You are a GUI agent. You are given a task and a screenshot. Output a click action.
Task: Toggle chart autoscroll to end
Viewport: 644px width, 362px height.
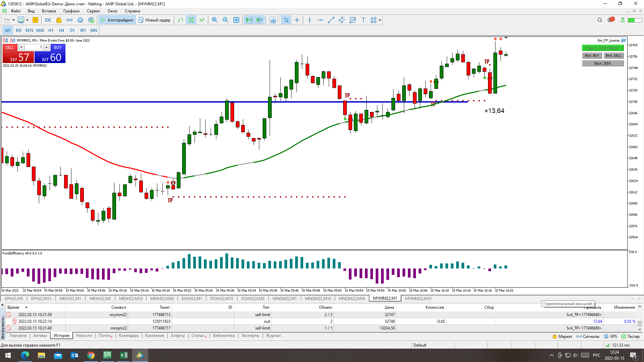click(x=249, y=20)
